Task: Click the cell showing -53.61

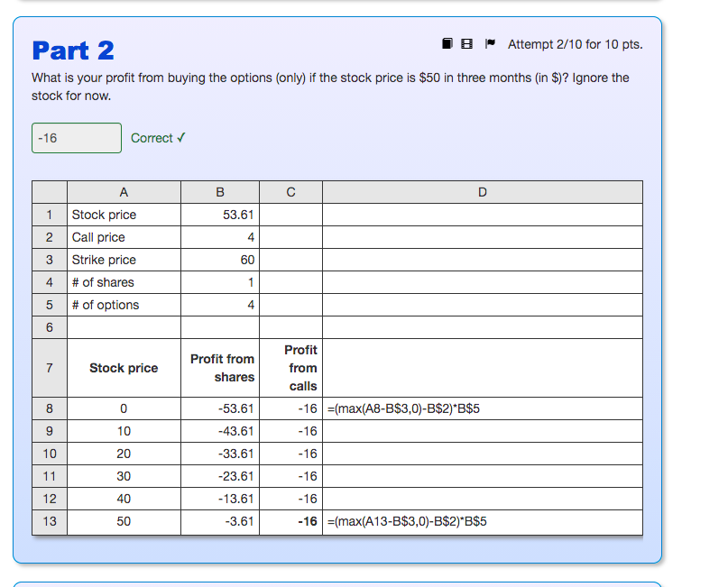Action: coord(220,408)
